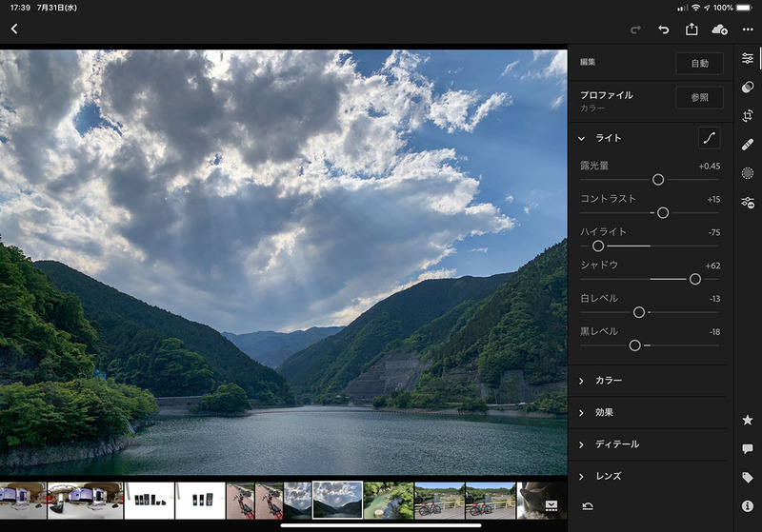Click the 自動 auto button
Screen dimensions: 762x532
699,63
